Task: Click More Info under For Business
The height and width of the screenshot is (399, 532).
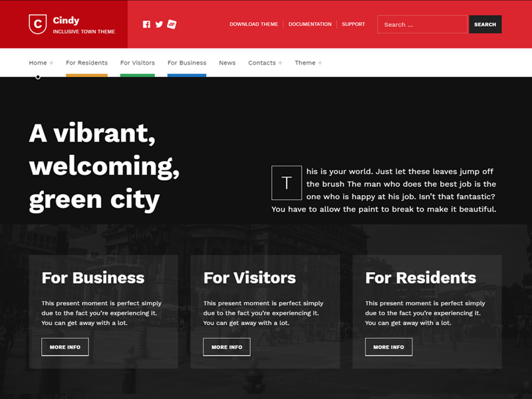Action: click(65, 346)
